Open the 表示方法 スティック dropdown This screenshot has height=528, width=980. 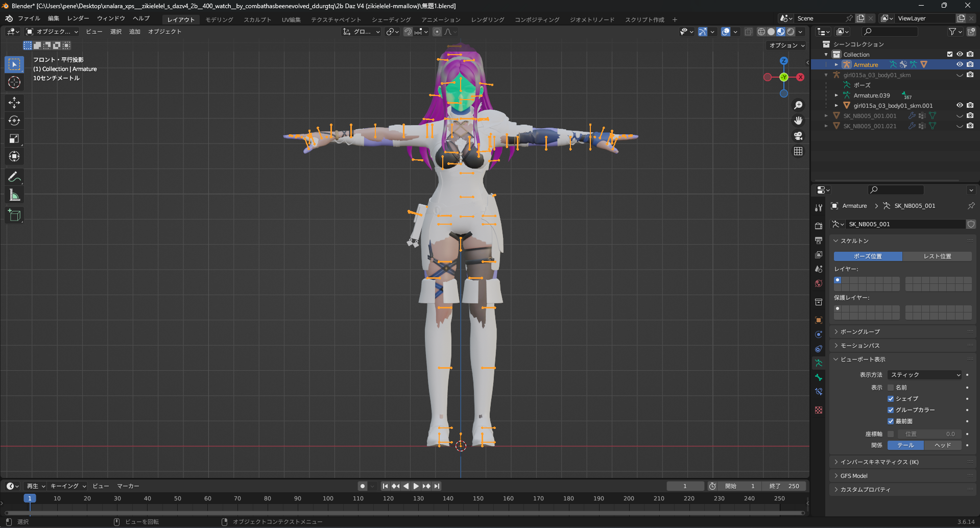click(x=925, y=375)
